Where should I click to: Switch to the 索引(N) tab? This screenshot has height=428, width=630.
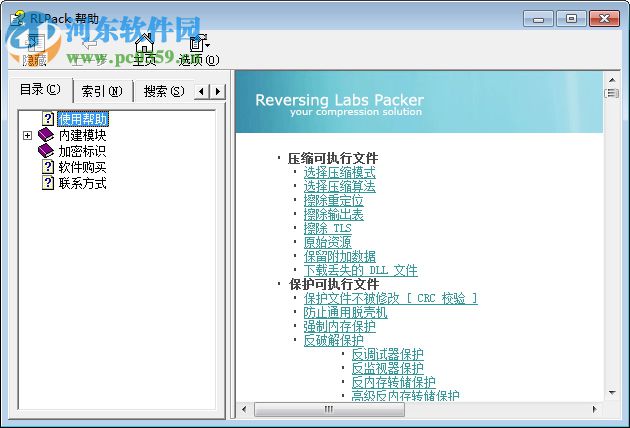[102, 91]
